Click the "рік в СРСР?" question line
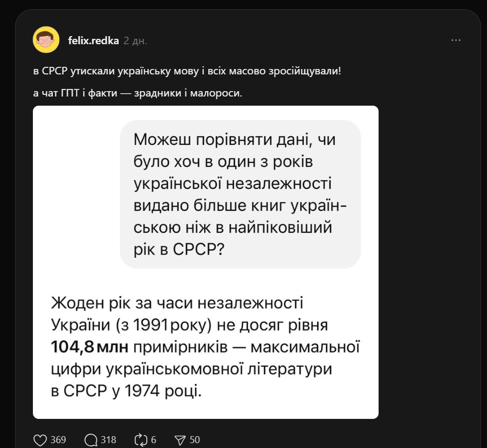Image resolution: width=487 pixels, height=448 pixels. click(179, 250)
